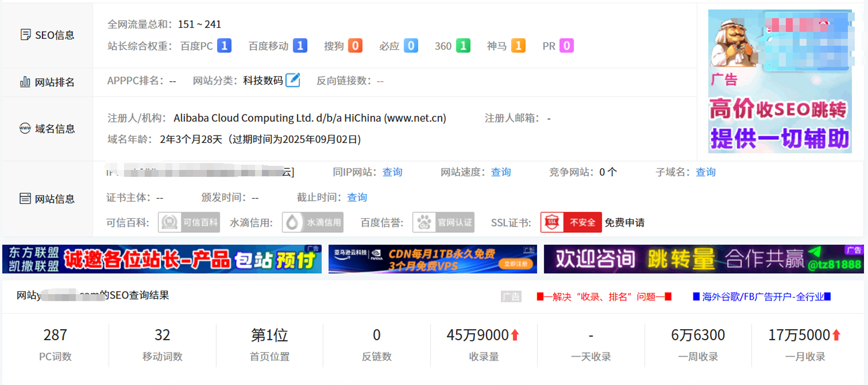The height and width of the screenshot is (385, 868).
Task: Click the 水滴信用 badge
Action: 313,223
